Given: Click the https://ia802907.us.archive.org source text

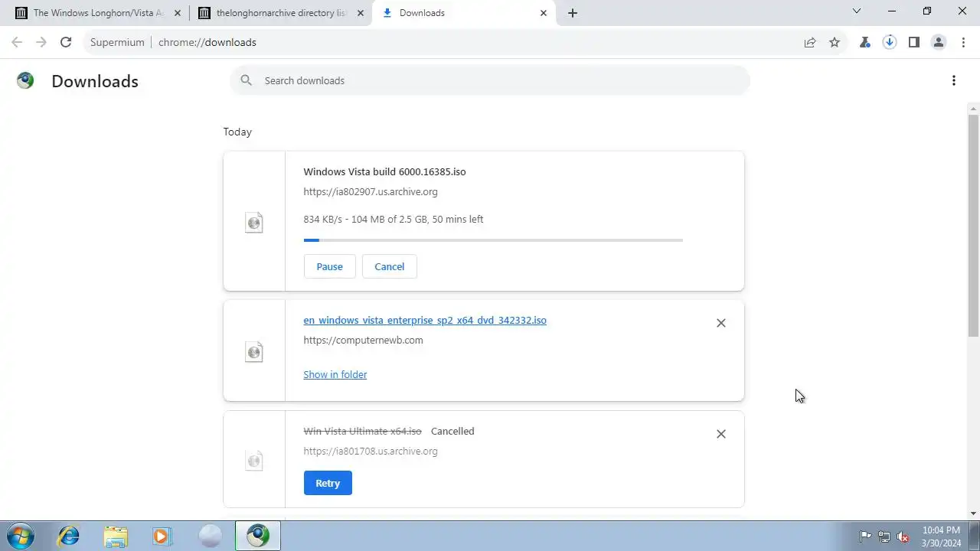Looking at the screenshot, I should pos(371,191).
